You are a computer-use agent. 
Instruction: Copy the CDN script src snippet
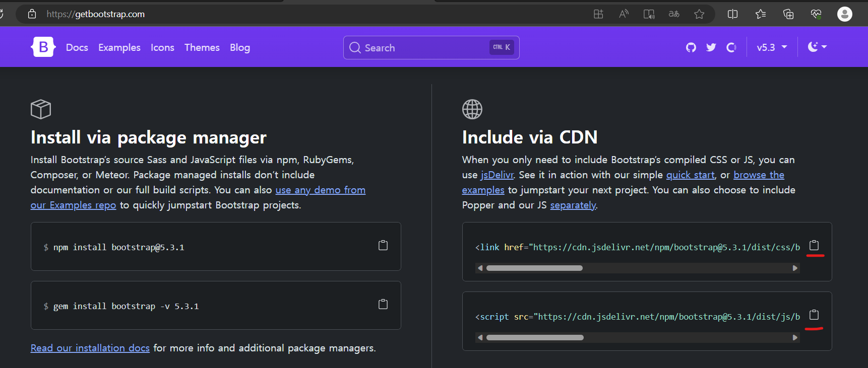(x=814, y=315)
